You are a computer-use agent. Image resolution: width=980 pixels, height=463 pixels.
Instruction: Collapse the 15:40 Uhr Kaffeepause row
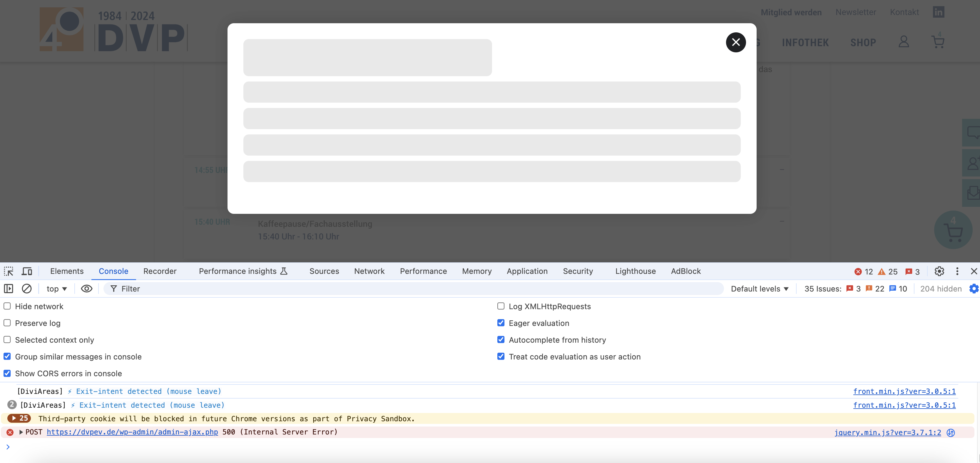[782, 221]
